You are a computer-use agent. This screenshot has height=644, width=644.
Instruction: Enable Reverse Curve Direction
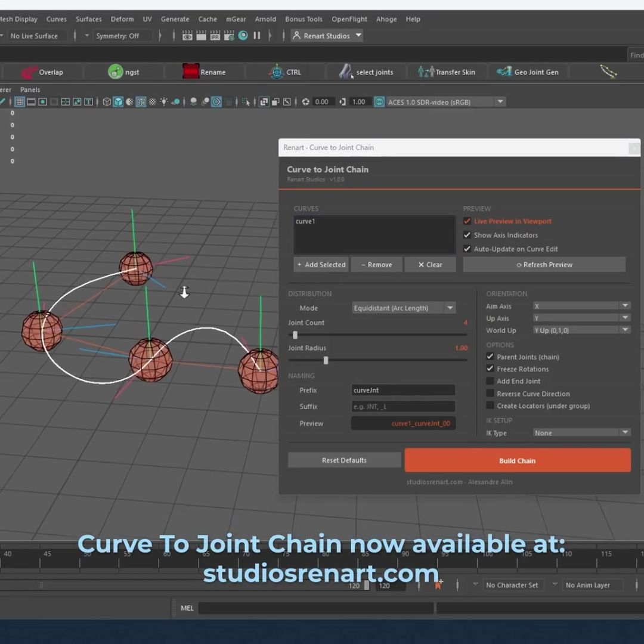(x=490, y=394)
